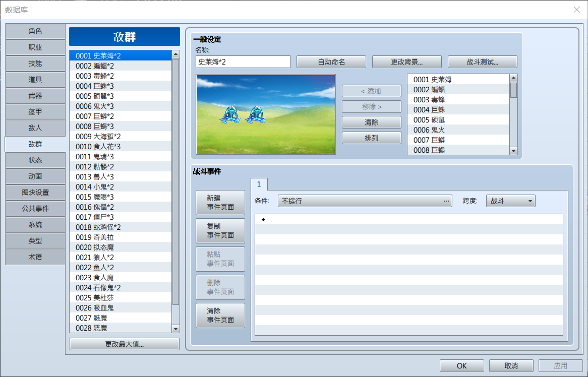
Task: Select the 道具 tab
Action: [x=35, y=80]
